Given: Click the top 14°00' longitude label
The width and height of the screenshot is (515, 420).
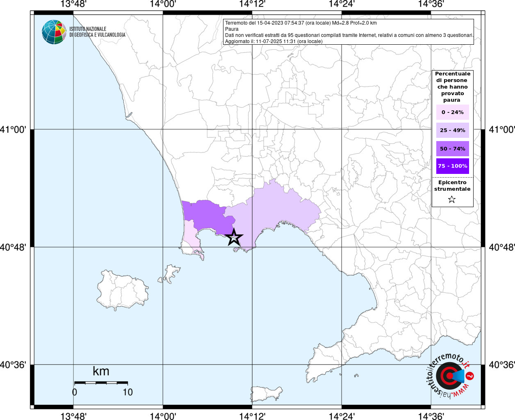Looking at the screenshot, I should pos(163,4).
